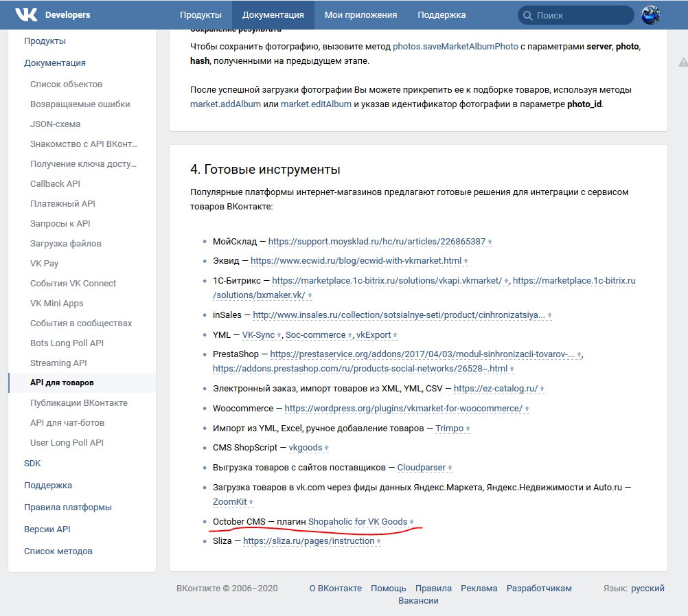This screenshot has width=688, height=616.
Task: Change language via русский link
Action: click(647, 588)
